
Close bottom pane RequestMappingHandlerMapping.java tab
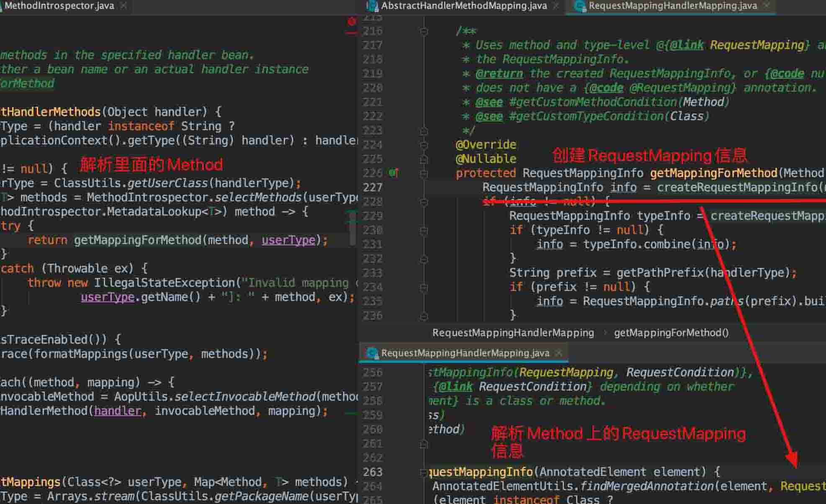point(558,353)
